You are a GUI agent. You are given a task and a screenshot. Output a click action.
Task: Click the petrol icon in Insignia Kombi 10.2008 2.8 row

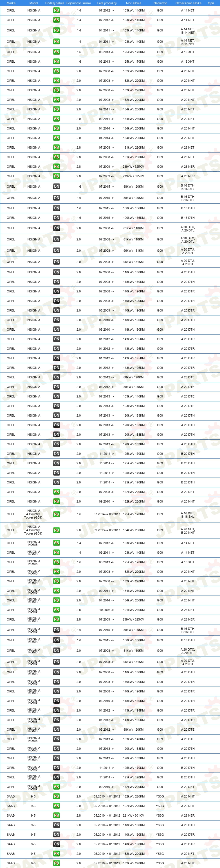[x=56, y=610]
